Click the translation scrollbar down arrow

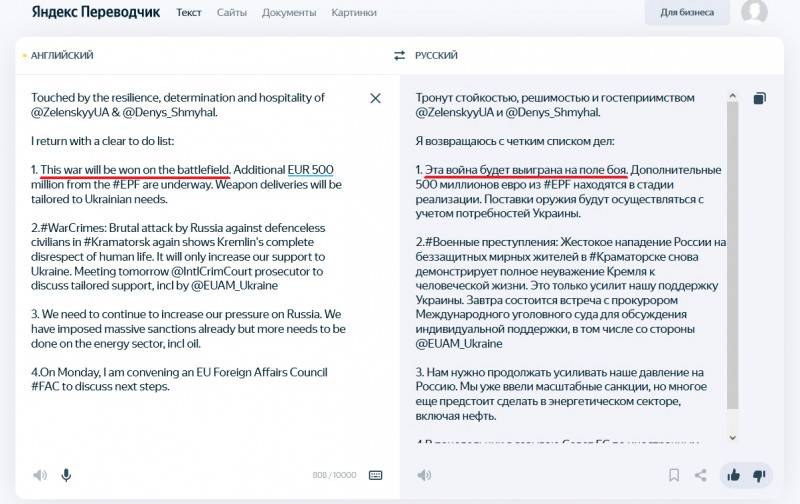(733, 438)
